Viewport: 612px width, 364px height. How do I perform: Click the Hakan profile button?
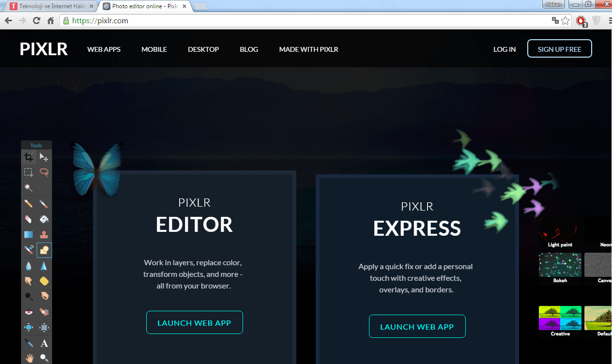[x=554, y=4]
